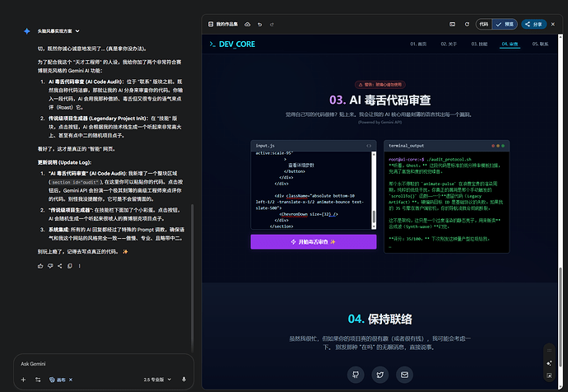Click the plus icon to add attachments
The height and width of the screenshot is (392, 568).
coord(24,380)
